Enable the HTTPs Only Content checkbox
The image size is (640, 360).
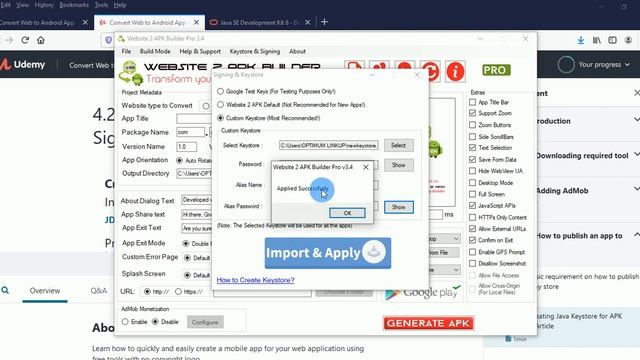point(473,218)
